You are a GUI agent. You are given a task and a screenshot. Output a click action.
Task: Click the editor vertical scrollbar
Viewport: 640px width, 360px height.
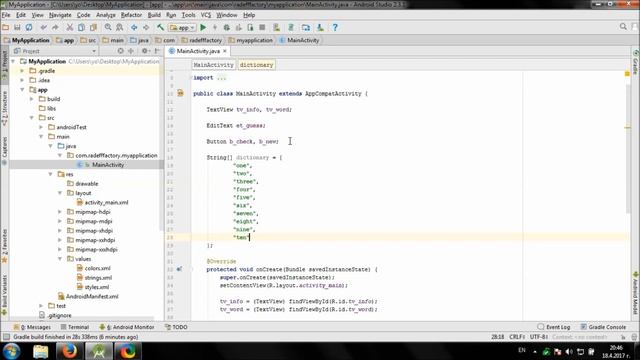[627, 149]
